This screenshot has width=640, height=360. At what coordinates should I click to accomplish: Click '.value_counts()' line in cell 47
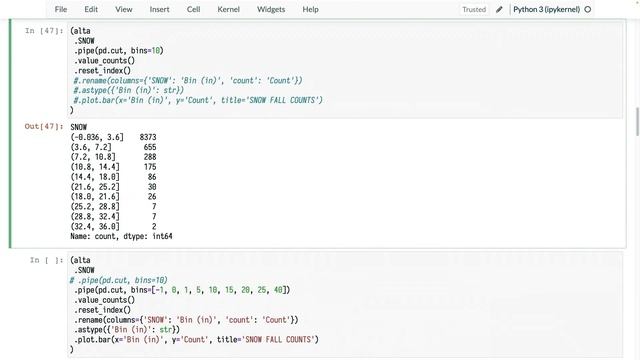coord(104,60)
